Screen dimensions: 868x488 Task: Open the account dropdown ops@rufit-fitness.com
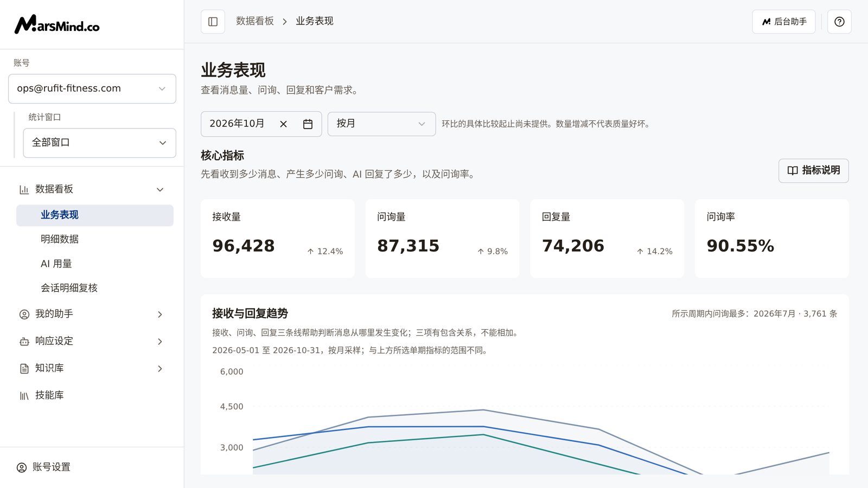[92, 89]
